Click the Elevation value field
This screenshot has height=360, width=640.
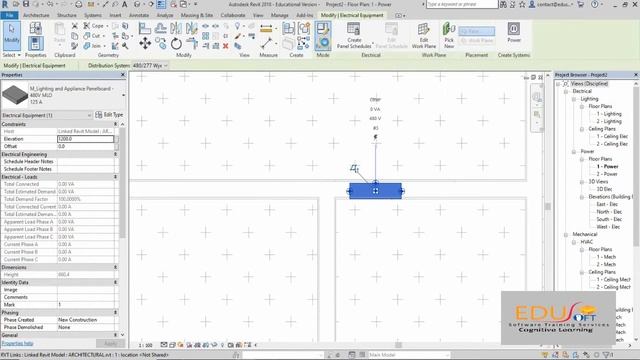85,139
